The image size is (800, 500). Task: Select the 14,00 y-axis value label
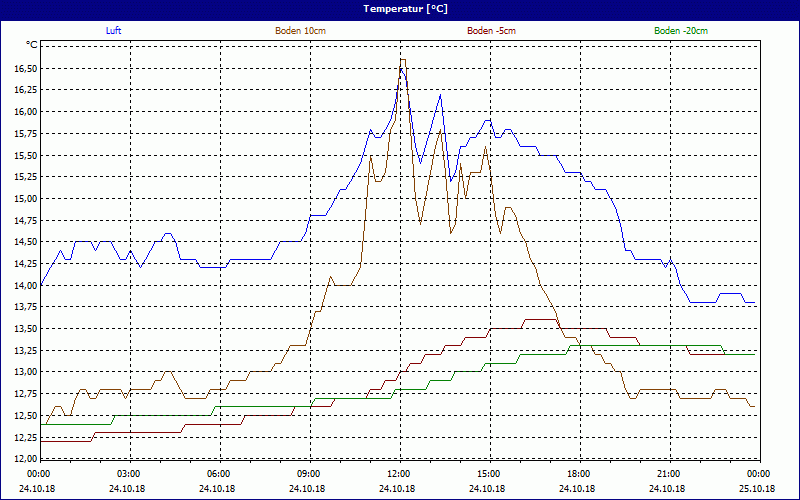26,286
